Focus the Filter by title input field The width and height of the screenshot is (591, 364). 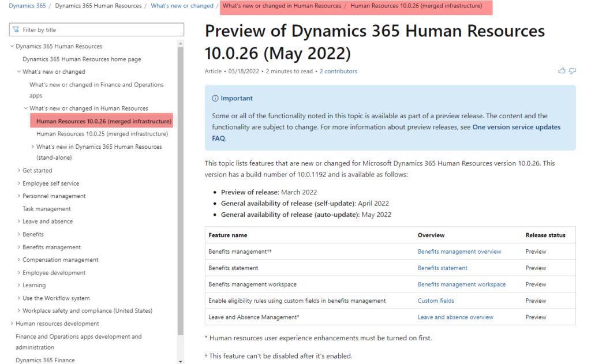tap(96, 30)
